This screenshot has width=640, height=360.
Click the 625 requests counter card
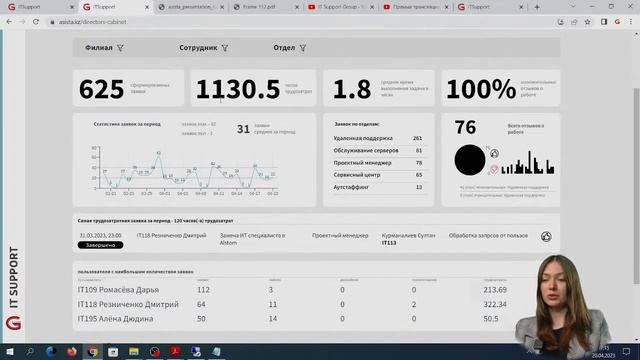[x=128, y=88]
